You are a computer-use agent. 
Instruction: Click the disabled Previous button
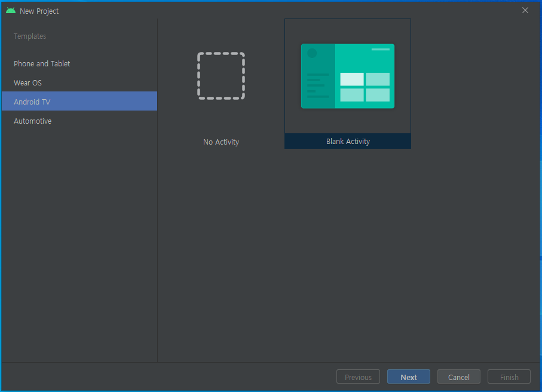point(358,377)
